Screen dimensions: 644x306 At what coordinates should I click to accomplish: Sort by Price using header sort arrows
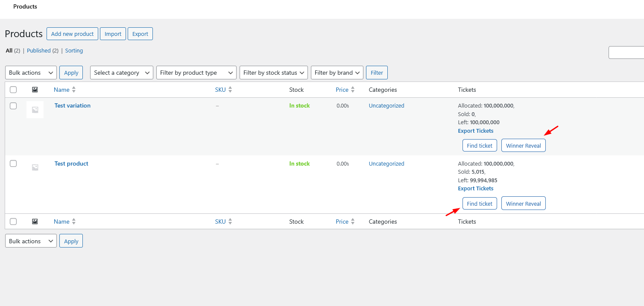[353, 90]
